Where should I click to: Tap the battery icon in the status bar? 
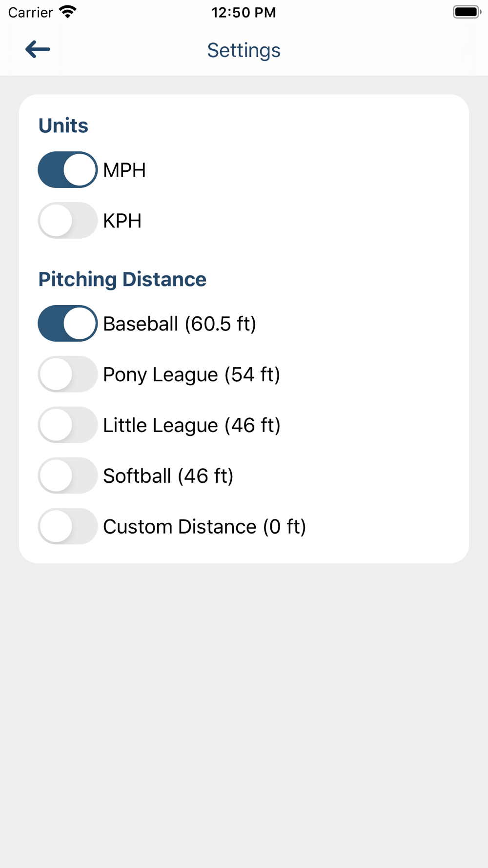tap(467, 12)
